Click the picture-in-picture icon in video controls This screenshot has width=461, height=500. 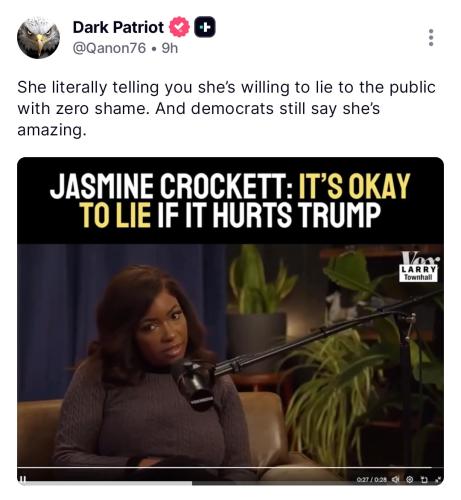coord(424,480)
